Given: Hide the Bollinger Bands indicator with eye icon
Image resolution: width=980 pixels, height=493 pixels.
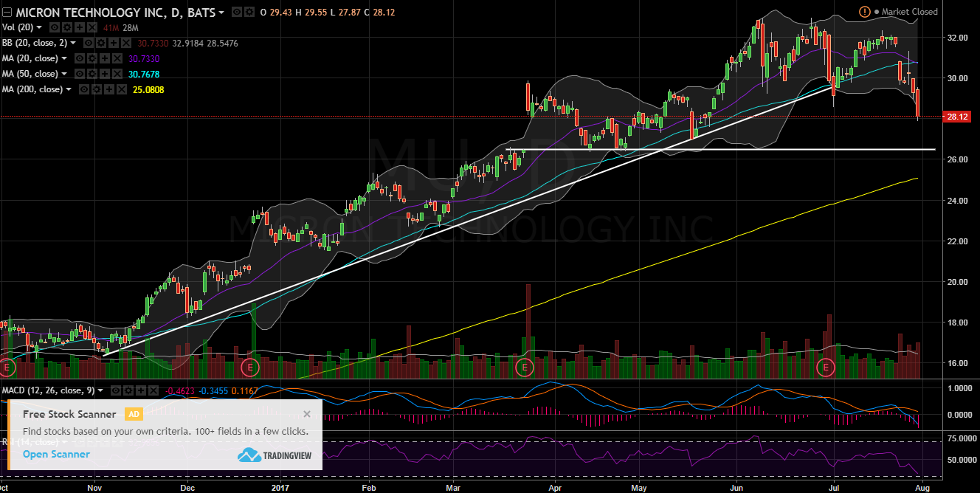Looking at the screenshot, I should point(88,43).
